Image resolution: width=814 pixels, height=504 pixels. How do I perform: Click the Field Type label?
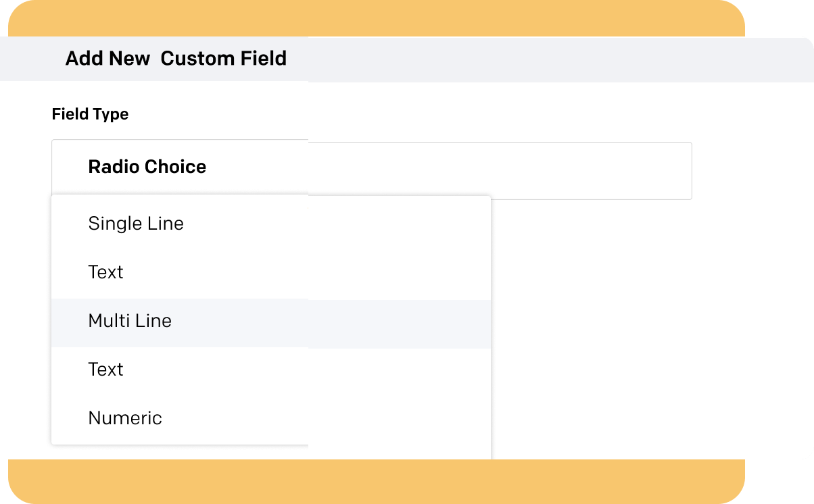point(90,114)
